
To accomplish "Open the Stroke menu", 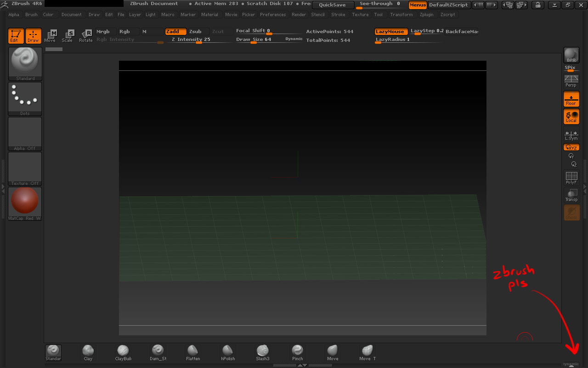I will pos(338,15).
